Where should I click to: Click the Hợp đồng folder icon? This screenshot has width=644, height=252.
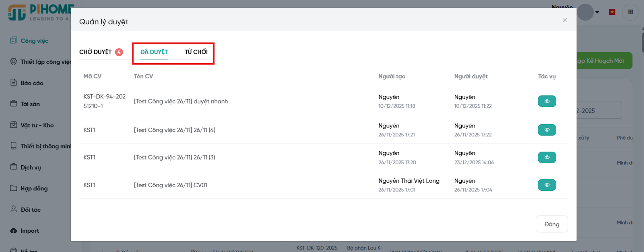click(x=14, y=188)
